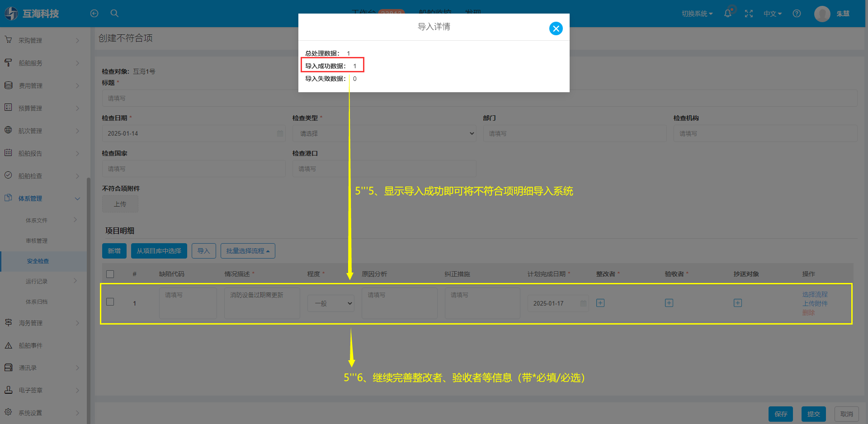Image resolution: width=868 pixels, height=424 pixels.
Task: Add a 整改者 with the plus icon
Action: (x=600, y=303)
